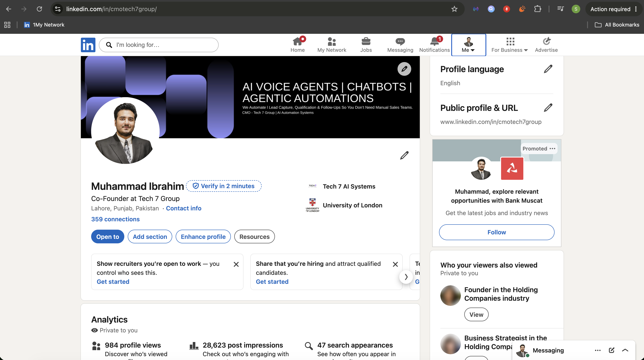Click the Bank Muscat logo thumbnail
Viewport: 644px width, 360px height.
512,168
